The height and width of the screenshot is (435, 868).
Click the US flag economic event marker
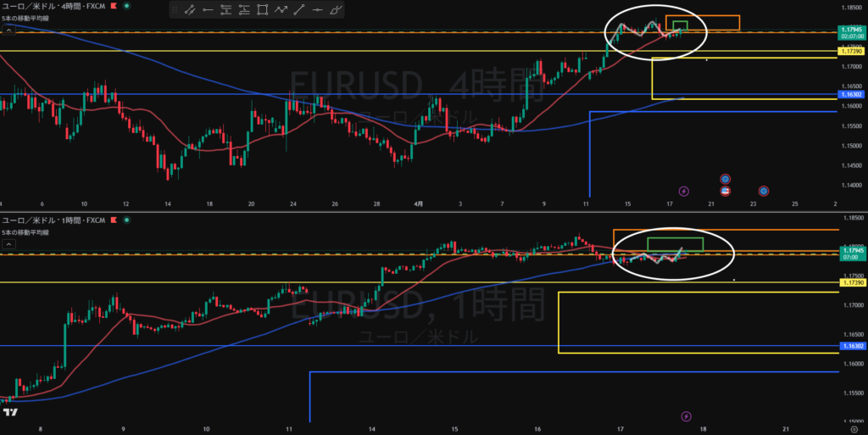click(x=726, y=191)
